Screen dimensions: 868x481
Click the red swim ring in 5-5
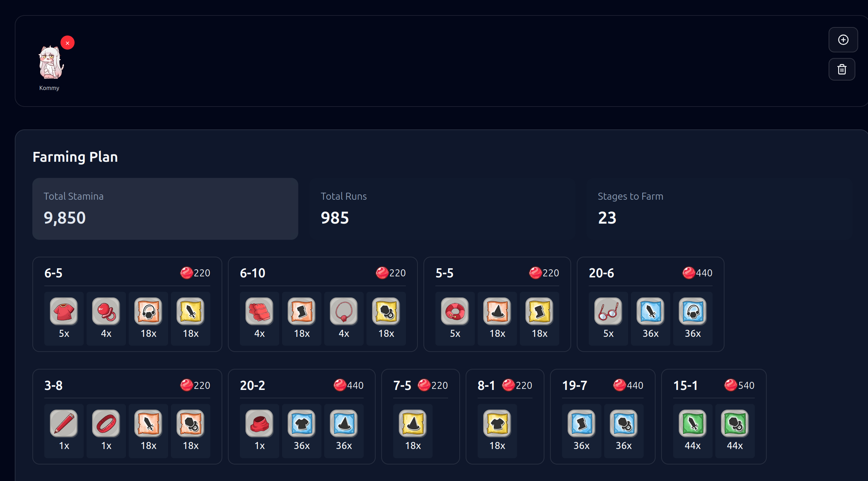pos(455,311)
